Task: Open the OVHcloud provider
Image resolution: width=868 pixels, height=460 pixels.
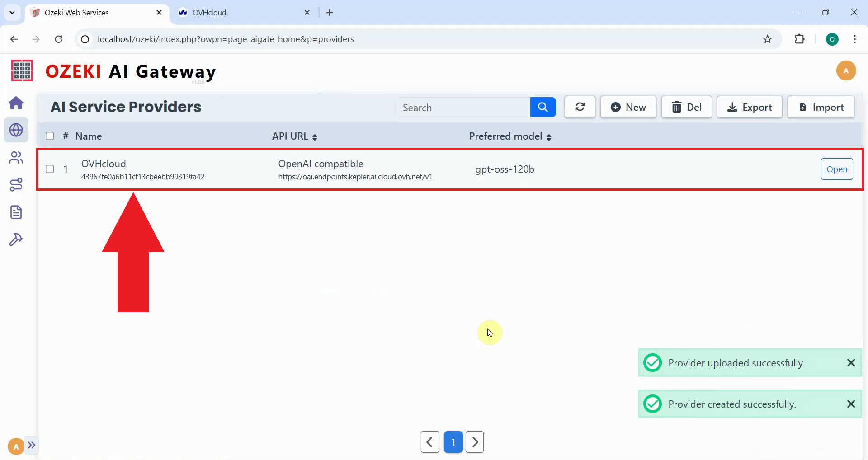Action: click(x=836, y=169)
